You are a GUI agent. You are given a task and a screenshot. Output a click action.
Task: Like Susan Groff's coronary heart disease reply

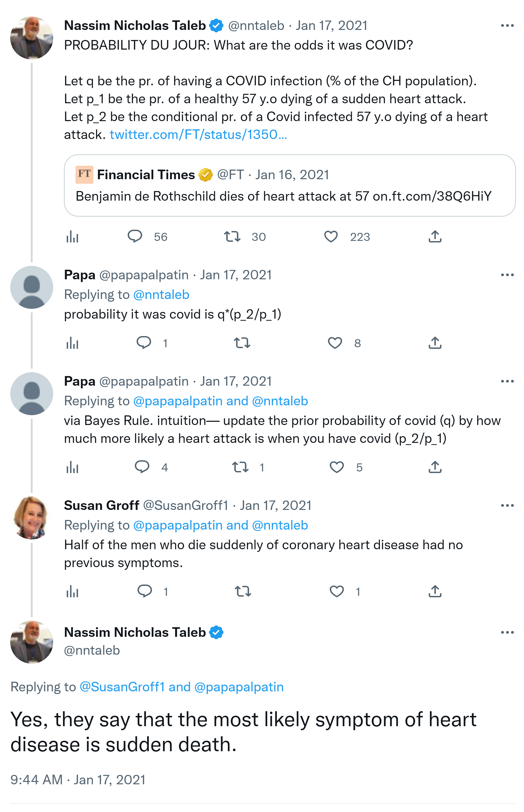(x=337, y=591)
